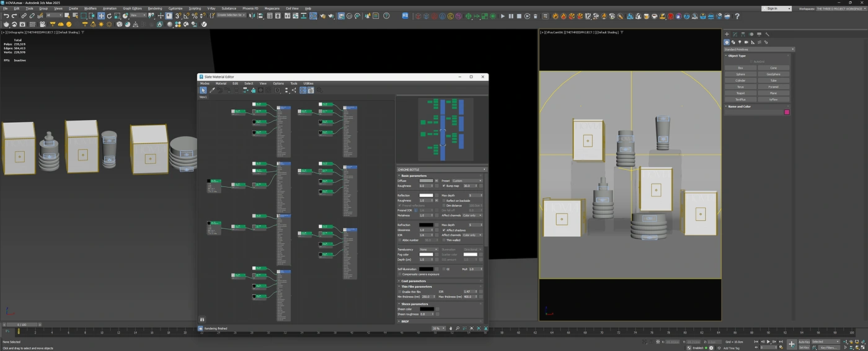
Task: Select the Cameras category icon
Action: [x=746, y=42]
